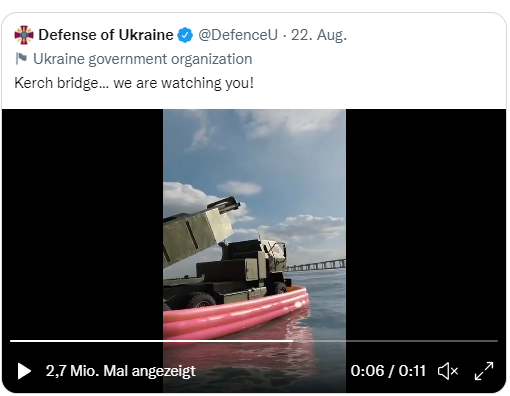Click the government organization flag icon

pyautogui.click(x=21, y=59)
